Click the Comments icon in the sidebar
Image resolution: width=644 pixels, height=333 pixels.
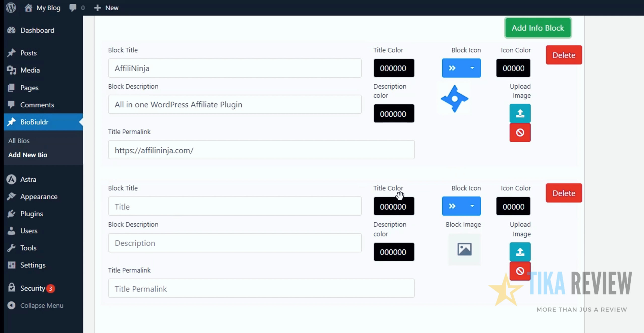[x=11, y=105]
